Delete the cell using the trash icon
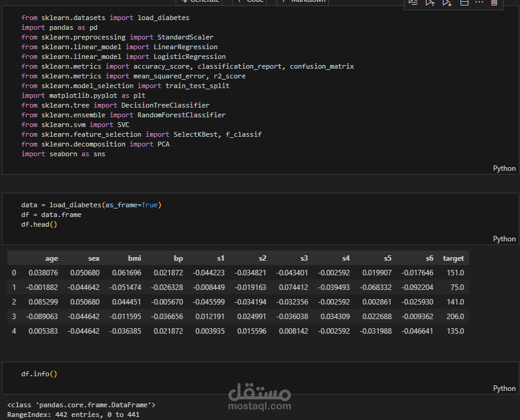Viewport: 520px width, 420px height. coord(494,3)
